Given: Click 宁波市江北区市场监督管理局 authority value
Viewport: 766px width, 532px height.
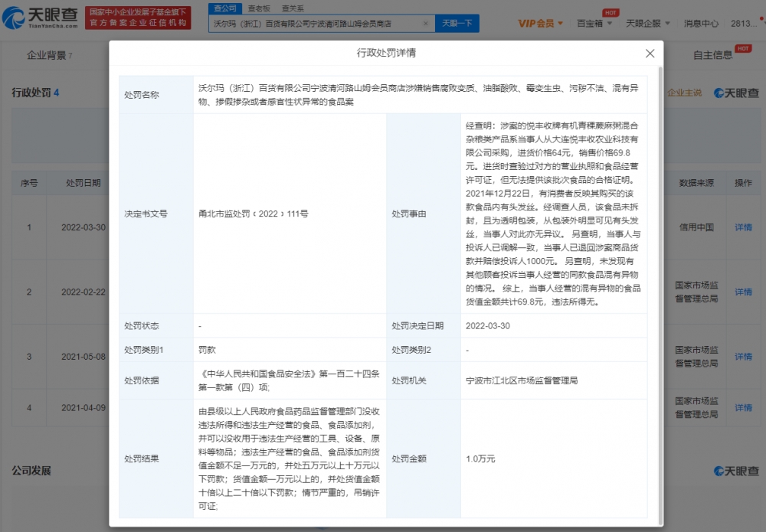Looking at the screenshot, I should (522, 380).
